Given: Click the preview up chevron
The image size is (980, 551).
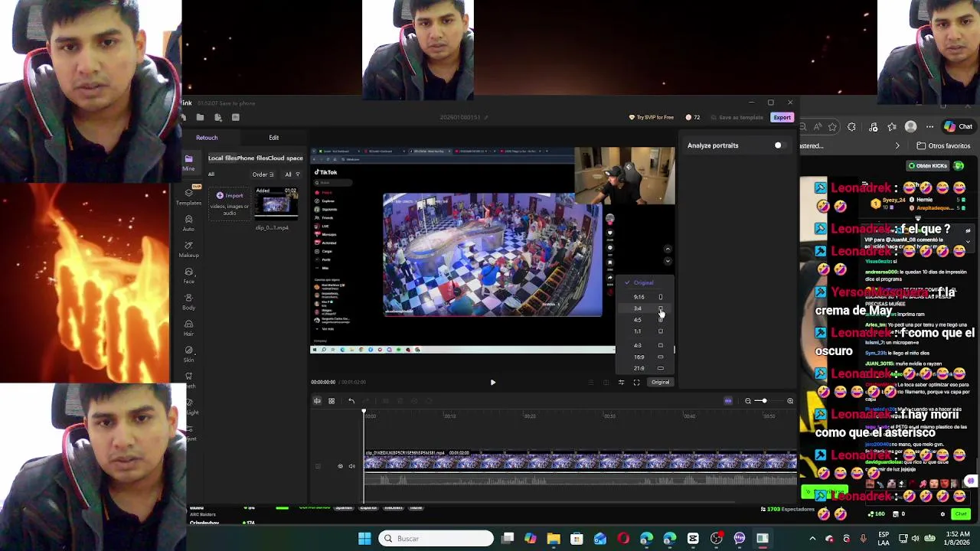Looking at the screenshot, I should click(668, 249).
